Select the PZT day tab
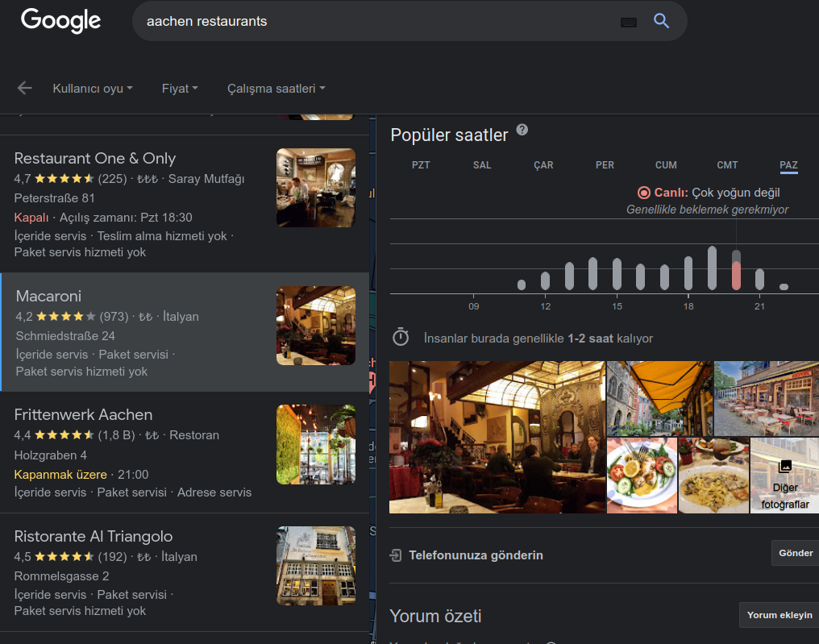Viewport: 819px width, 644px height. (x=421, y=165)
